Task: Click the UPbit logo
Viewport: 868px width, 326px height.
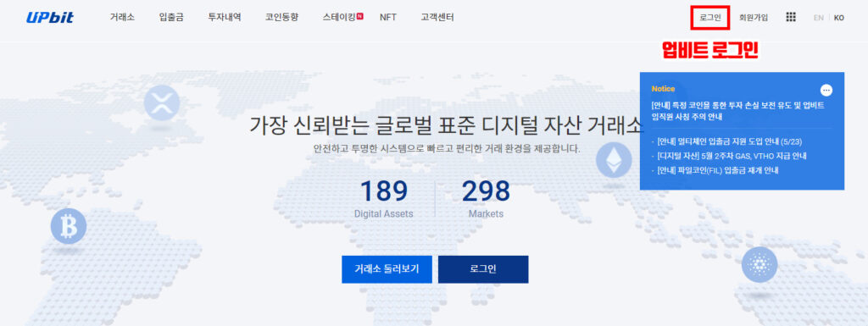Action: point(50,18)
